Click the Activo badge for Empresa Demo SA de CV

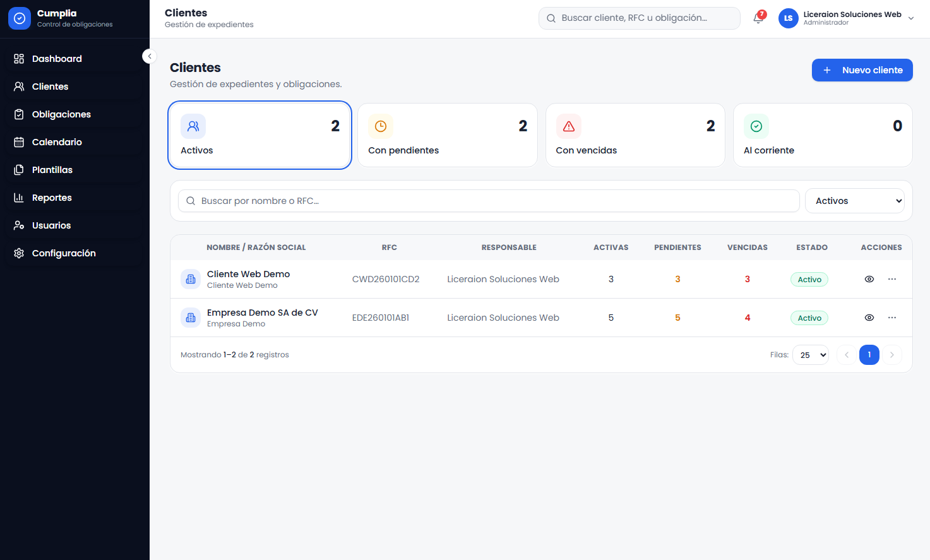pyautogui.click(x=809, y=318)
